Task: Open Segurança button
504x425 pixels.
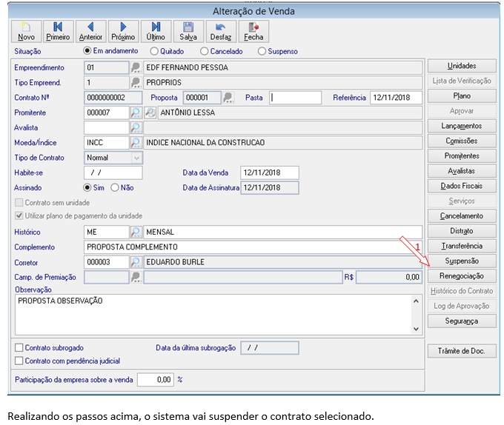Action: [x=462, y=321]
